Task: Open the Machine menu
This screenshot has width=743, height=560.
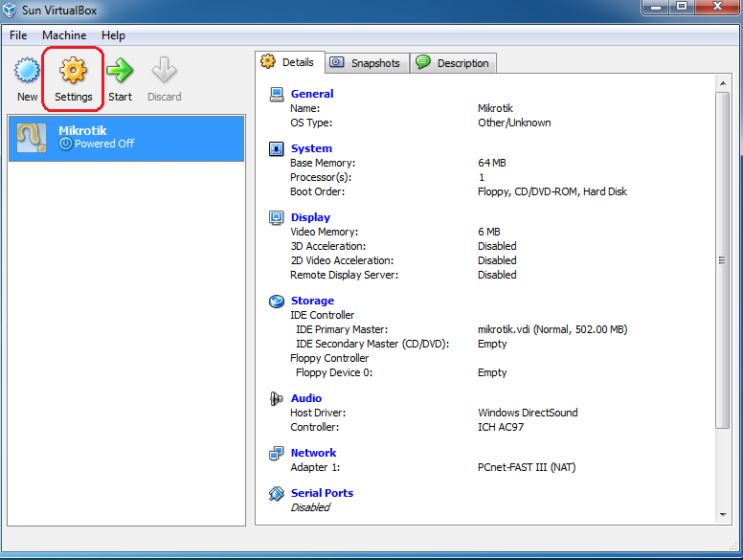Action: (x=64, y=35)
